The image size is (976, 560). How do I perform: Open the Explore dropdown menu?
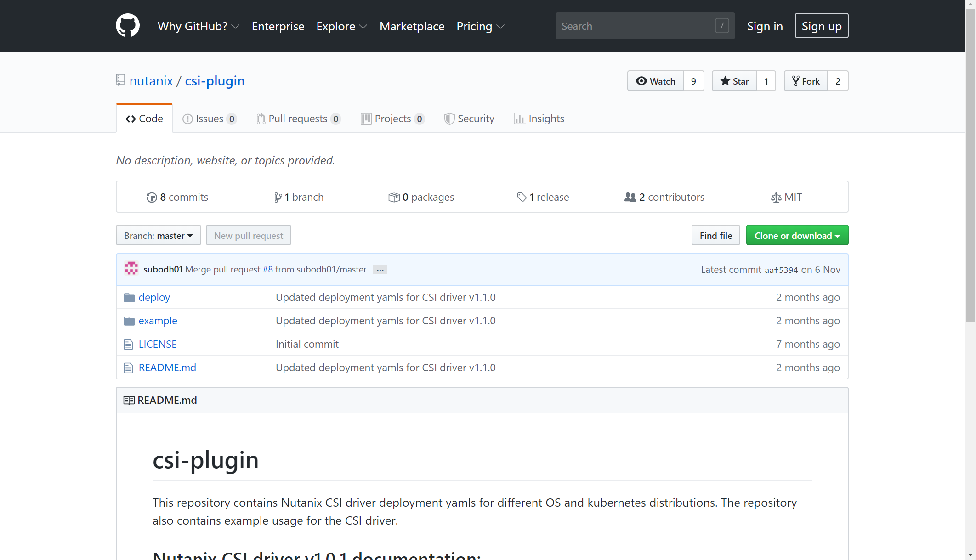[x=341, y=26]
